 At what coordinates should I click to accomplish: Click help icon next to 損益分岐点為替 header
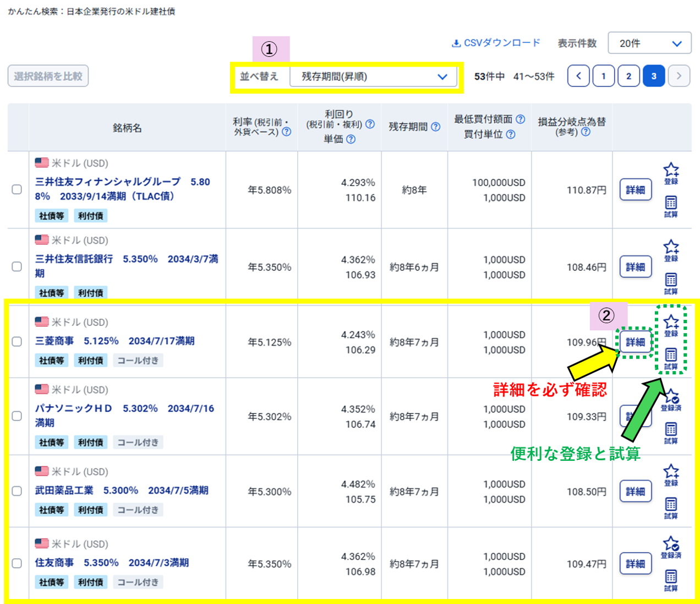tap(586, 132)
